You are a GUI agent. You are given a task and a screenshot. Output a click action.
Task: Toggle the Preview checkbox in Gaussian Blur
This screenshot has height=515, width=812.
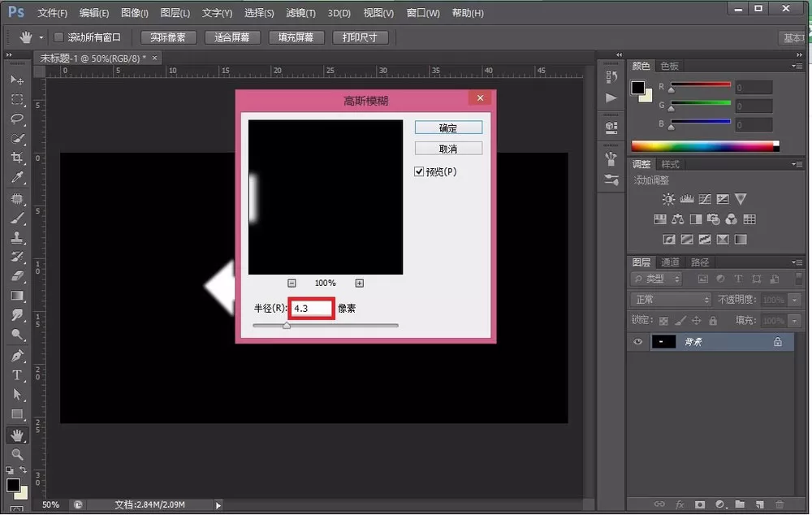[419, 171]
